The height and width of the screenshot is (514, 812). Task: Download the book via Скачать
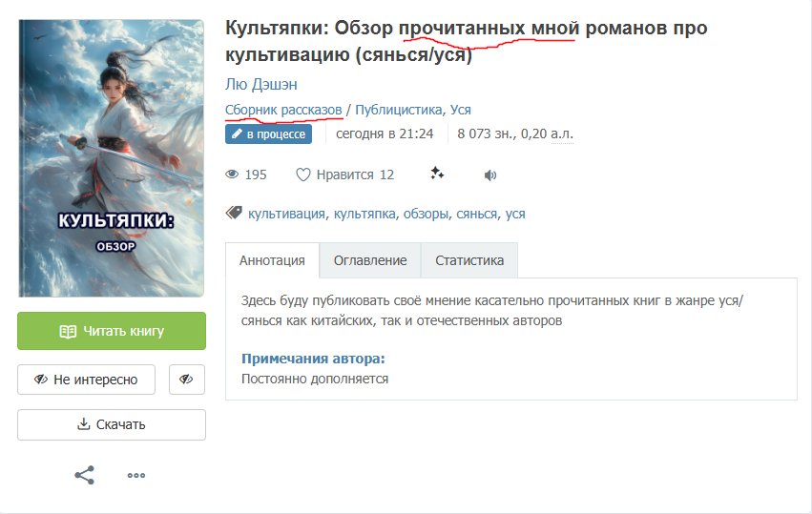[112, 424]
